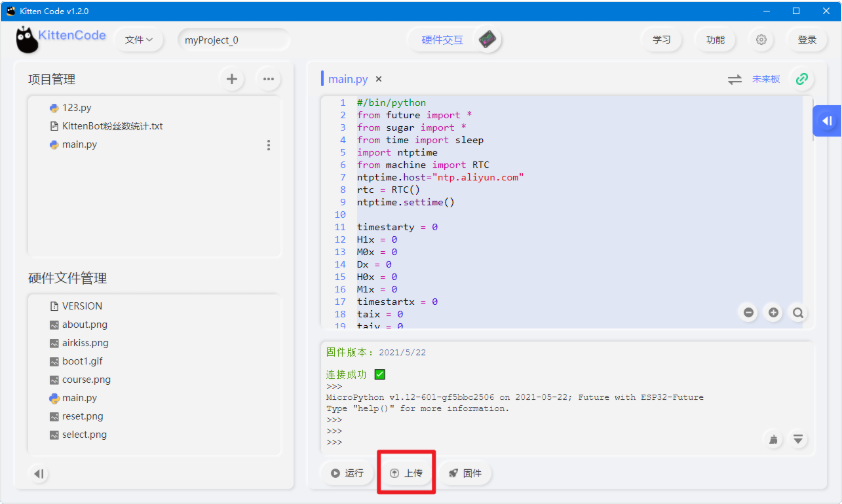Image resolution: width=842 pixels, height=504 pixels.
Task: Click the swap arrows icon near 未来板
Action: (x=735, y=79)
